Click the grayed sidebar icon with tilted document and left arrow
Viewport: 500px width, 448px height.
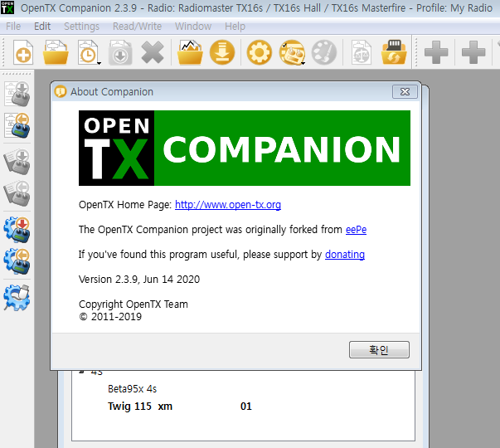(17, 193)
